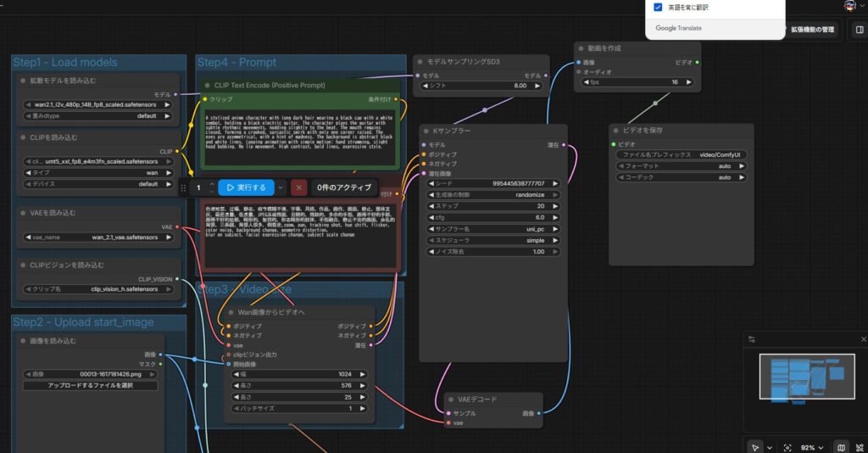Toggle the side panel icon at top right
This screenshot has height=453, width=868.
point(859,30)
